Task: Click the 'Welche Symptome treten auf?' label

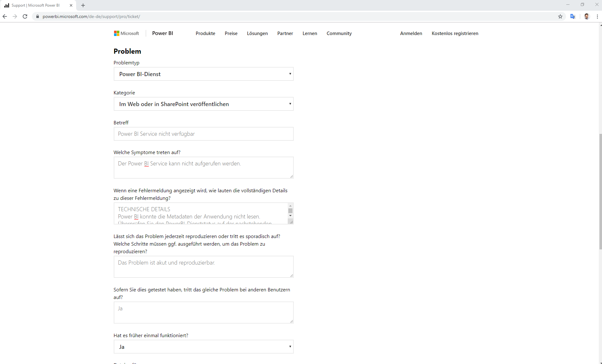Action: coord(147,152)
